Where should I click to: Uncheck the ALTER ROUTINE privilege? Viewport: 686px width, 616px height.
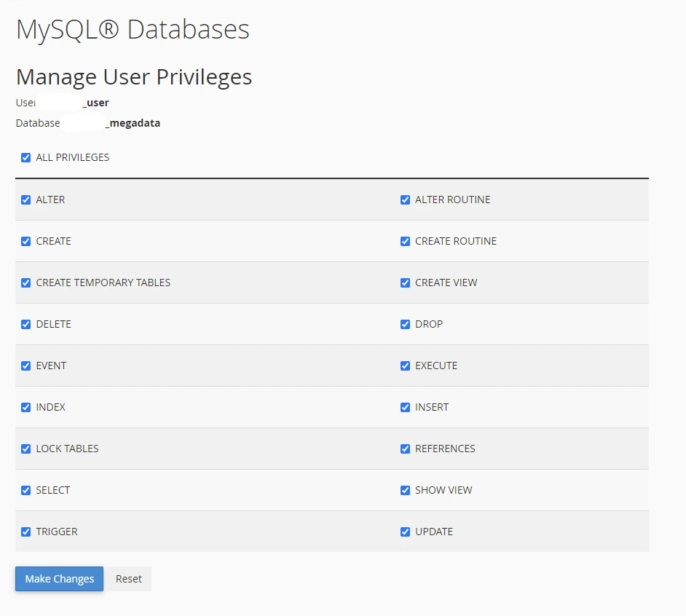[406, 200]
